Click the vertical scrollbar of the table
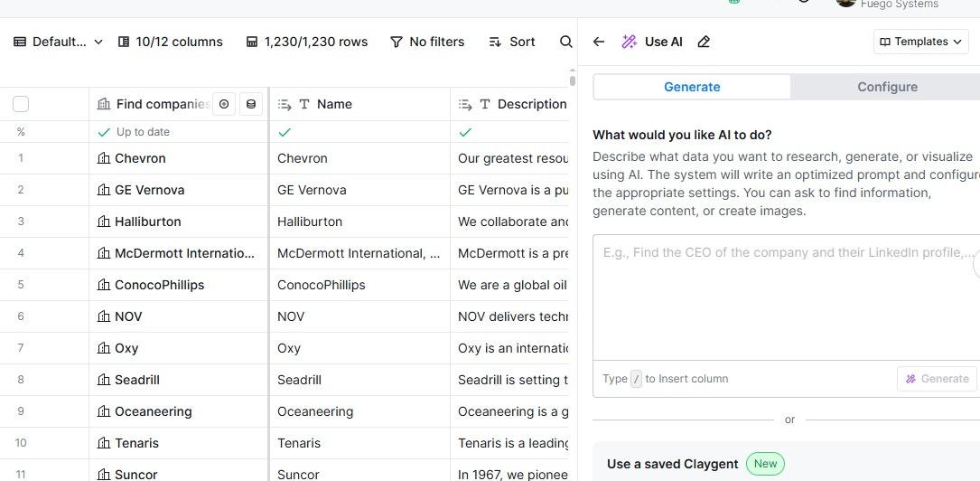The width and height of the screenshot is (980, 481). (573, 80)
